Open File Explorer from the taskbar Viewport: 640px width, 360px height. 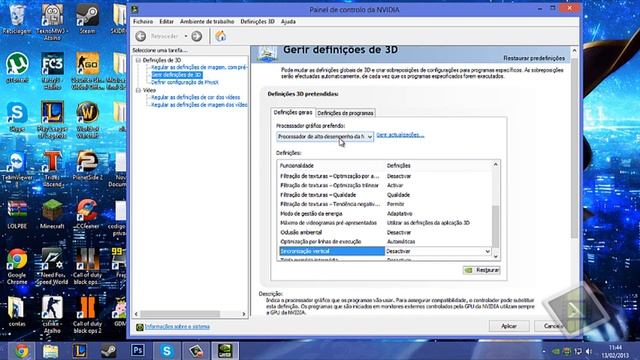51,351
